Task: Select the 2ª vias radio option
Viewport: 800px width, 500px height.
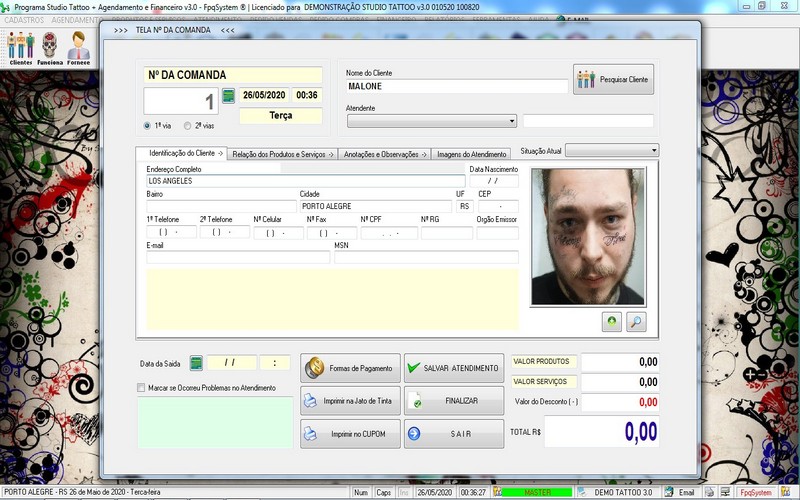Action: (187, 126)
